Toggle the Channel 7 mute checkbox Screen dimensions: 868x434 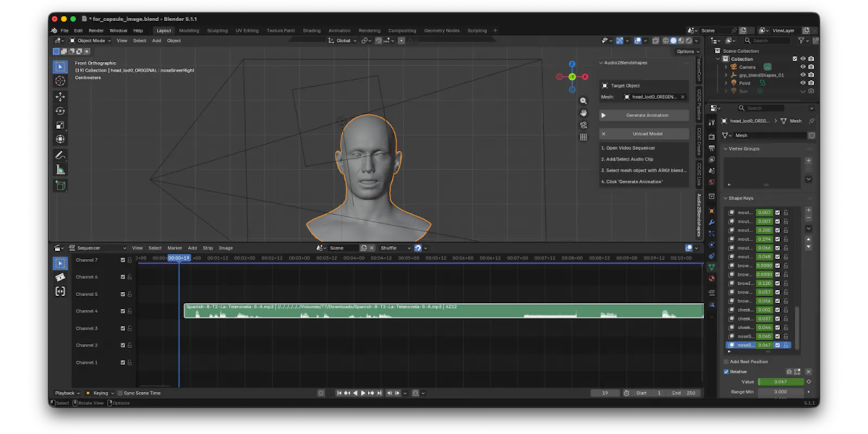pyautogui.click(x=123, y=260)
